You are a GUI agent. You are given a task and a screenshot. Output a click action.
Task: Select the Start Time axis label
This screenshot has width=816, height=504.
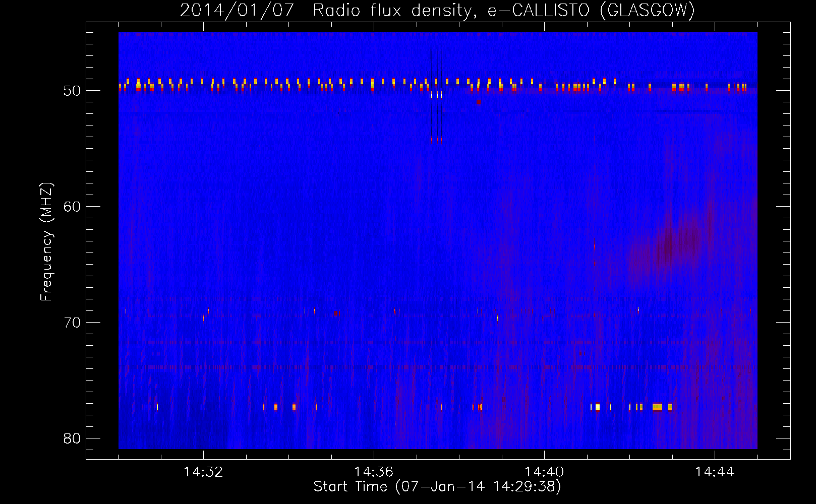click(437, 487)
